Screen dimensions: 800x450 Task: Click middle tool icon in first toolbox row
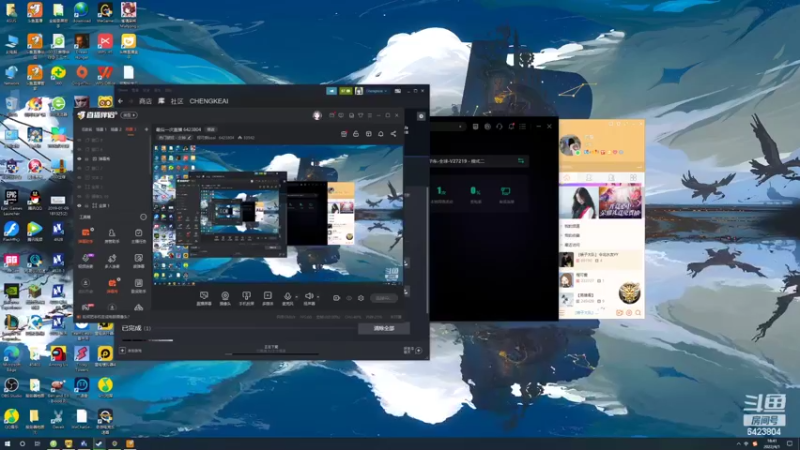(112, 233)
